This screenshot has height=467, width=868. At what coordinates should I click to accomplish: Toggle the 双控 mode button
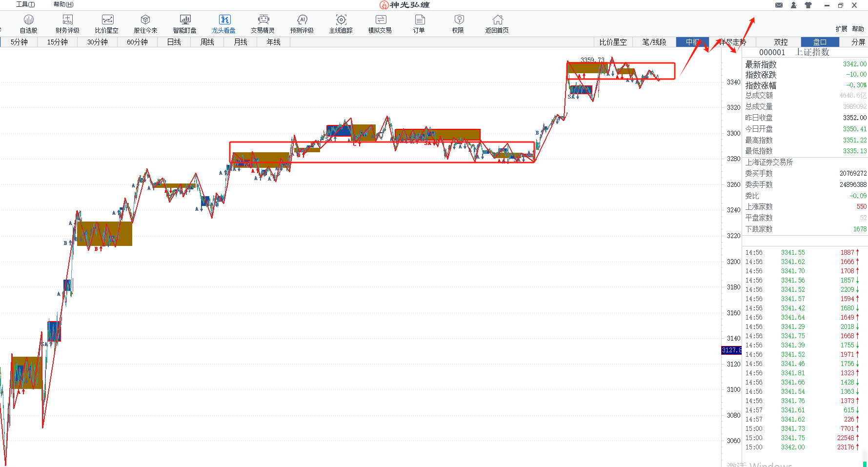click(x=781, y=42)
